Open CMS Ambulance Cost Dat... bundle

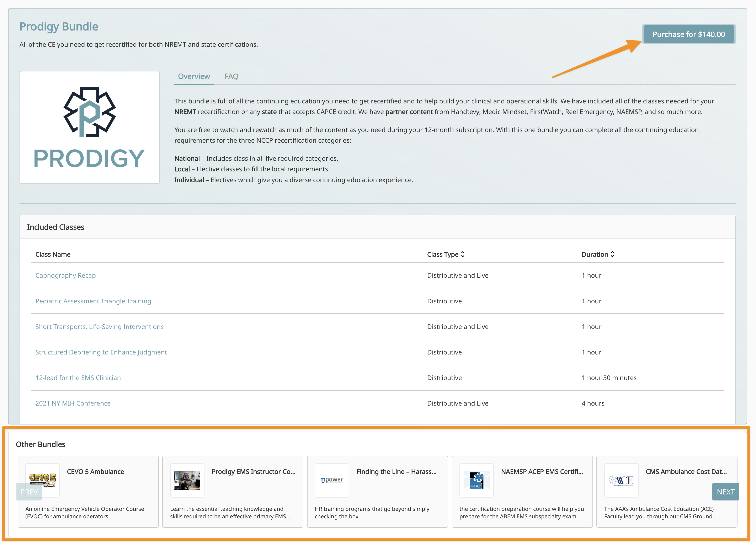pos(686,472)
